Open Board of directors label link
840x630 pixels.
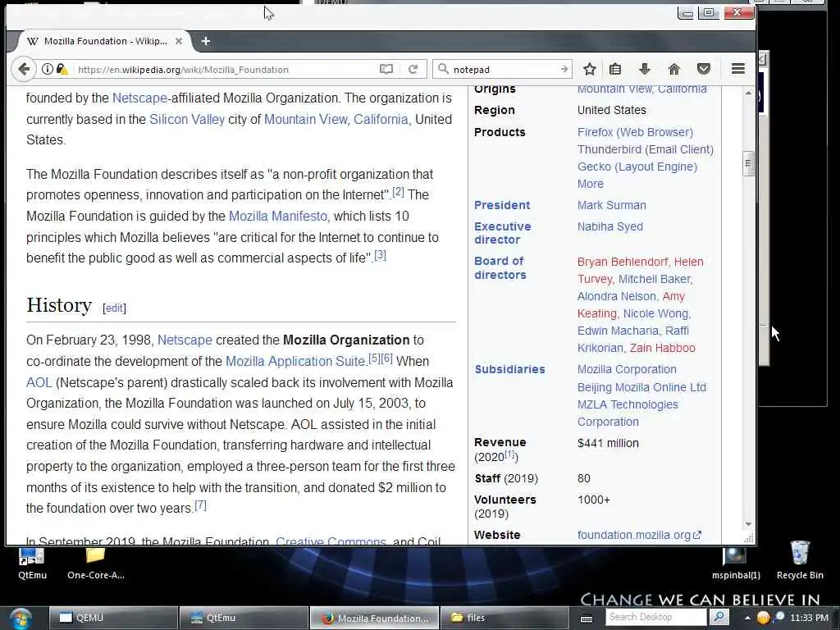point(500,268)
